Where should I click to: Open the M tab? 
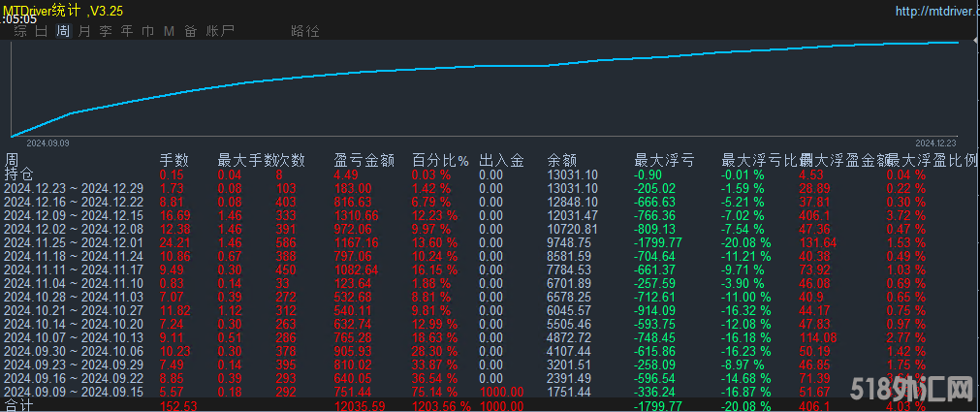(169, 31)
